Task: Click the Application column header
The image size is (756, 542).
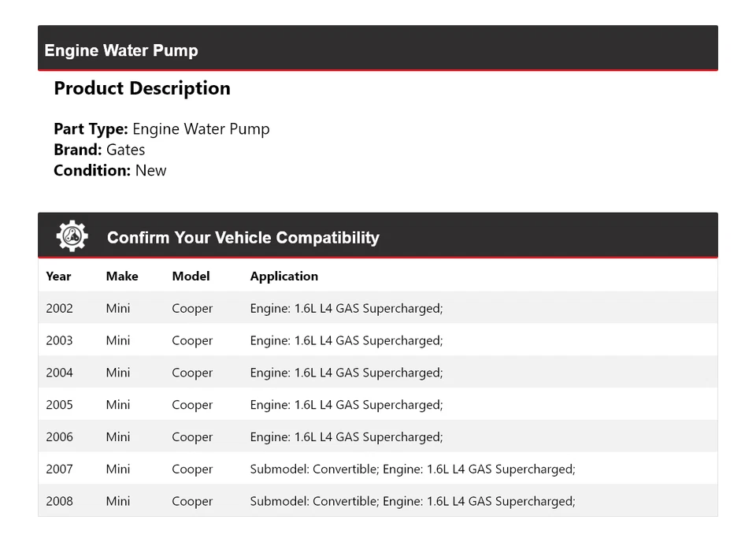Action: coord(284,277)
